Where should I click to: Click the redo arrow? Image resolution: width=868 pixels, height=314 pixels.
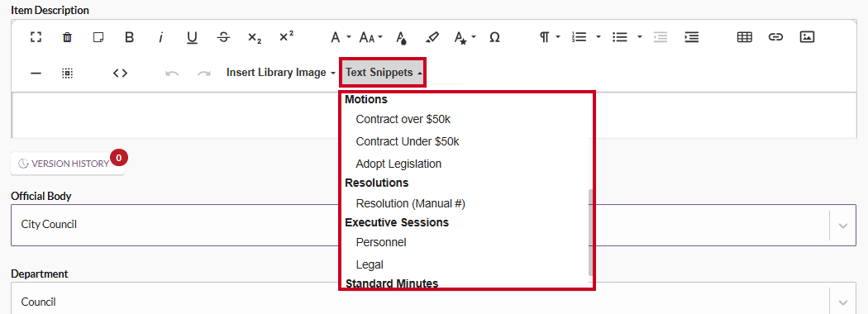click(x=203, y=73)
